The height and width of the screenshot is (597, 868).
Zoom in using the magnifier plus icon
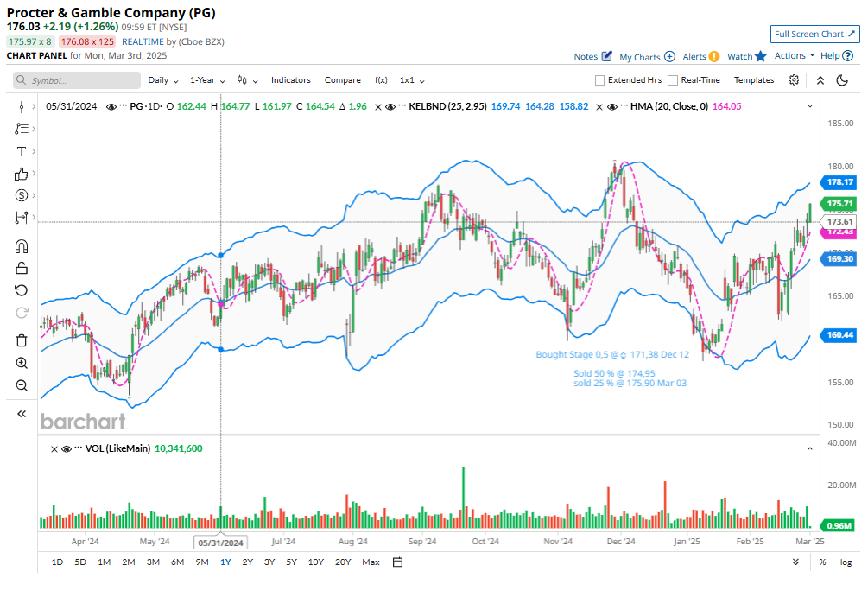point(22,363)
